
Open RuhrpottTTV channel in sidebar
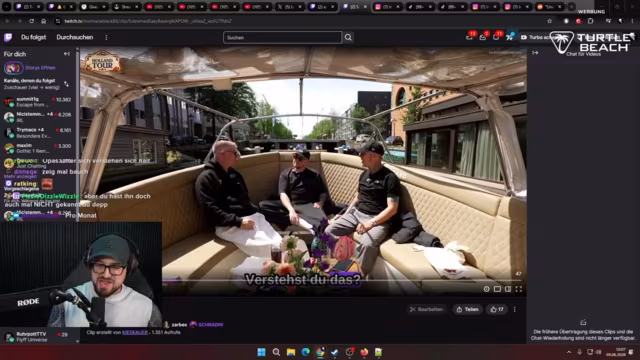point(38,337)
